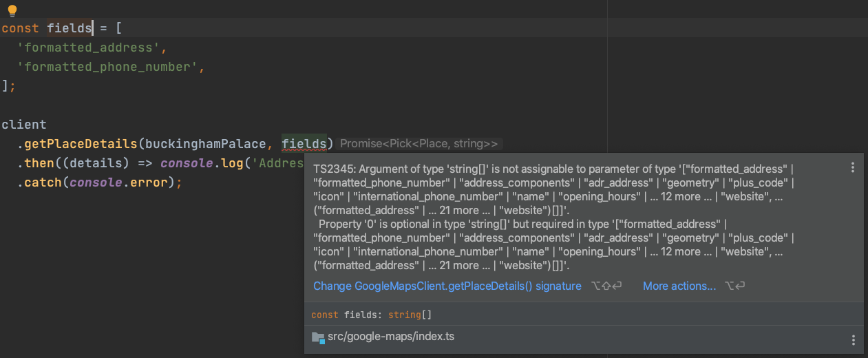Click the const keyword on the fields line
The height and width of the screenshot is (358, 868).
click(x=20, y=28)
